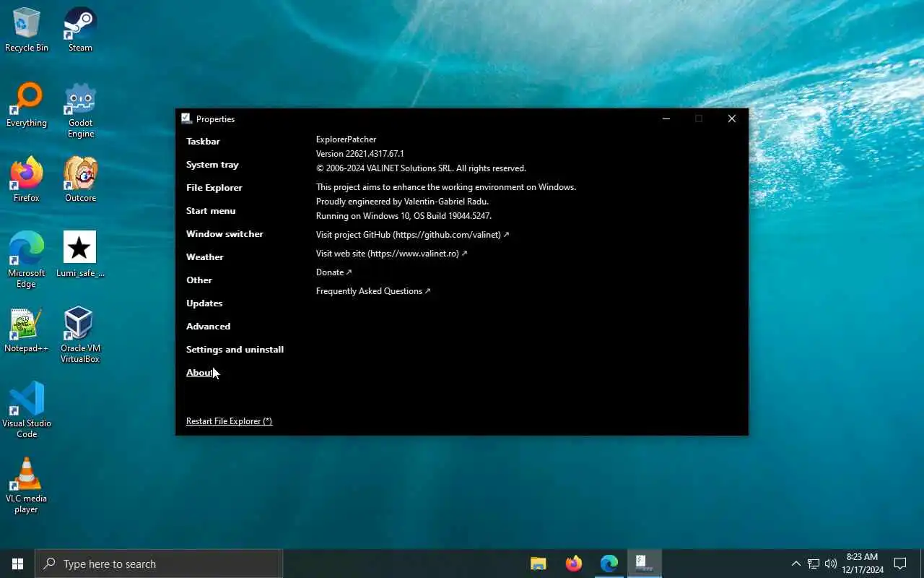
Task: Open the Updates section
Action: point(204,303)
